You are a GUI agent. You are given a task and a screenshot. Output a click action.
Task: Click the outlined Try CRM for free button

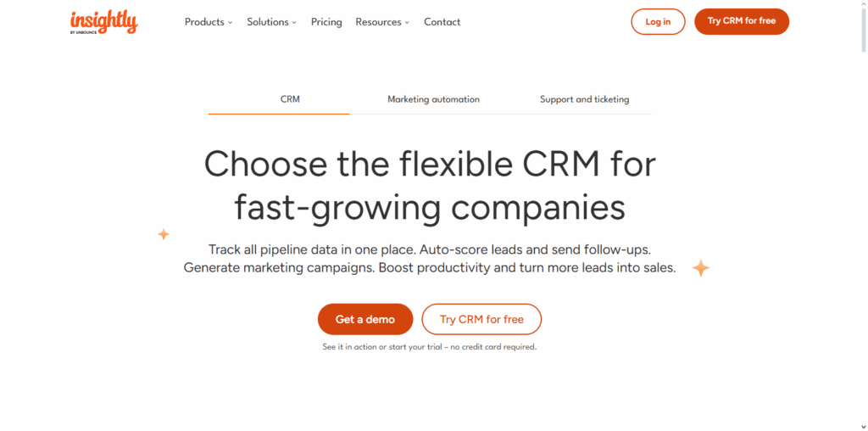(481, 319)
